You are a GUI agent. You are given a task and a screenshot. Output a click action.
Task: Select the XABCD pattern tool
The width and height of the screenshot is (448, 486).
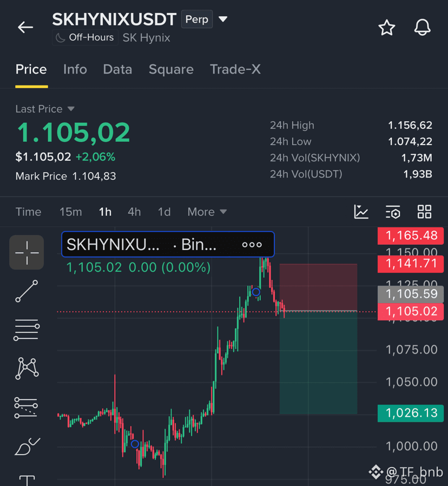tap(27, 369)
